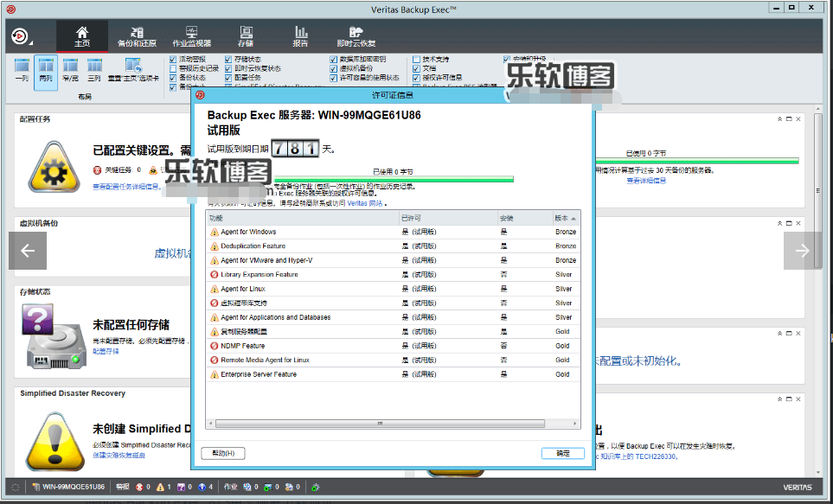This screenshot has height=504, width=833.
Task: Click the red prohibited icon beside Remote Media Agent for Linux
Action: 215,360
